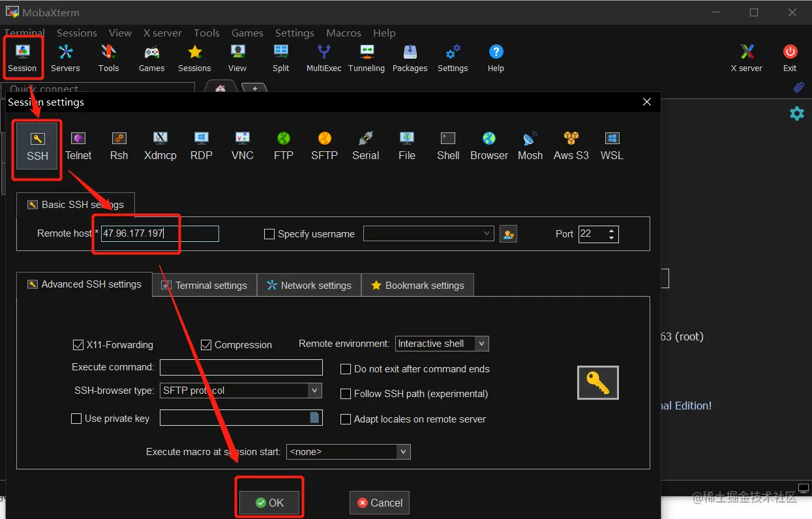Image resolution: width=812 pixels, height=519 pixels.
Task: Switch to the Advanced SSH settings tab
Action: pyautogui.click(x=84, y=284)
